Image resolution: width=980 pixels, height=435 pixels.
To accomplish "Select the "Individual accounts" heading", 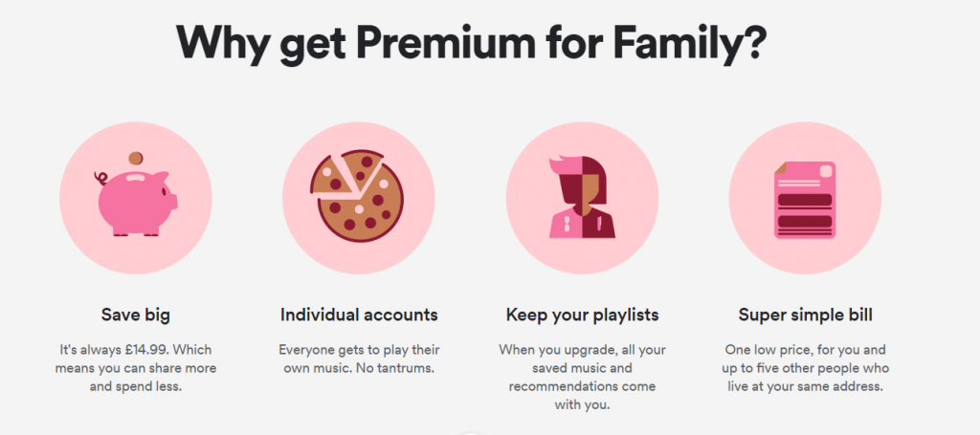I will (359, 314).
